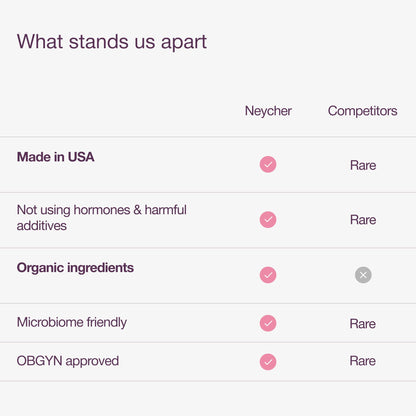Select the pink checkmark for Organic ingredients
The height and width of the screenshot is (416, 416).
(268, 275)
